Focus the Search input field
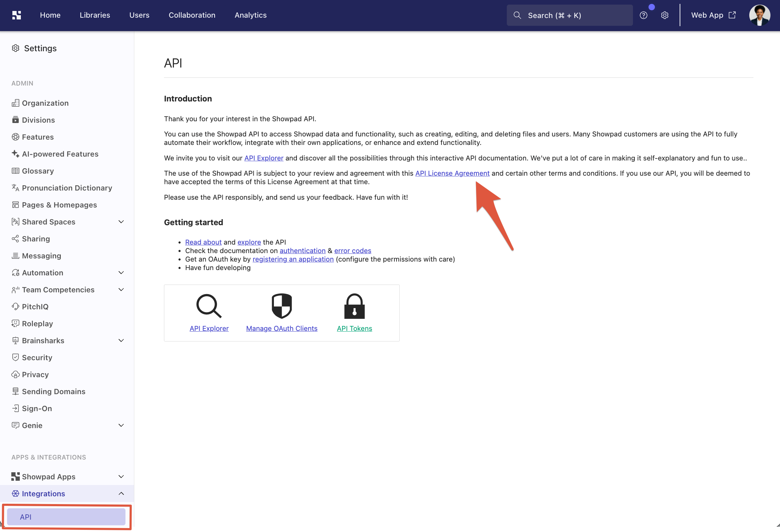 tap(570, 15)
